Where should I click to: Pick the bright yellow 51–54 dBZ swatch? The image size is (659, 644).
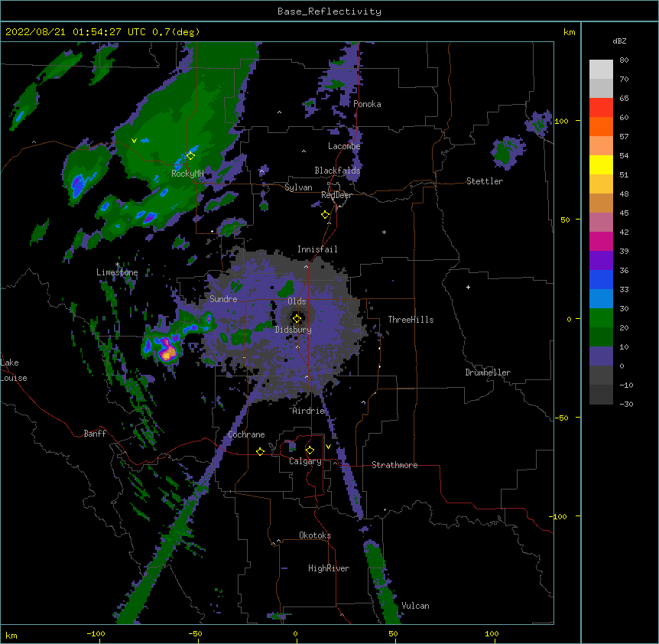601,164
